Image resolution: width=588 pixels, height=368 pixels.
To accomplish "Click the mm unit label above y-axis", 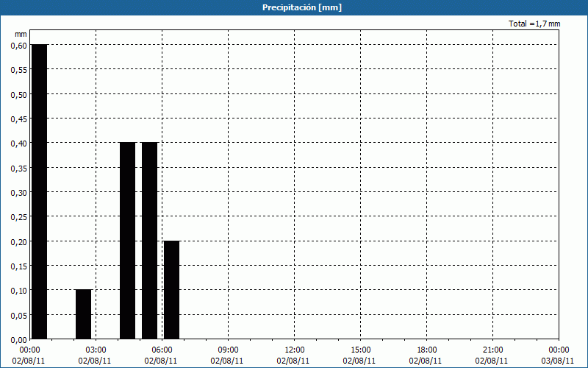I will coord(21,34).
